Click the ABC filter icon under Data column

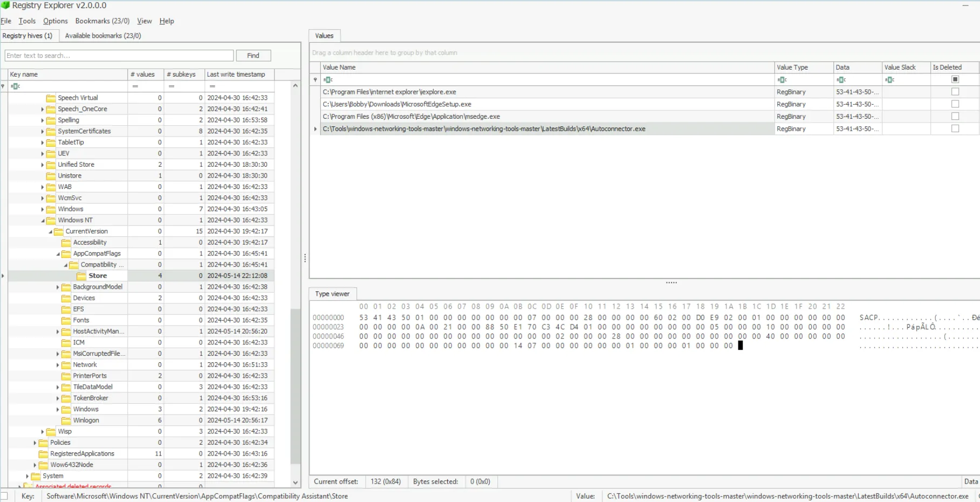click(840, 79)
